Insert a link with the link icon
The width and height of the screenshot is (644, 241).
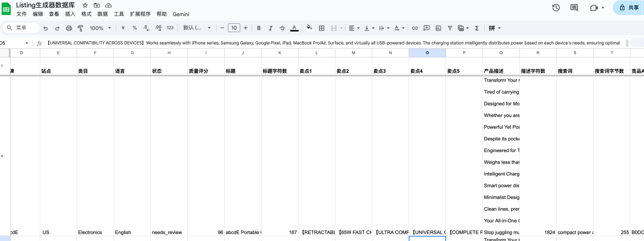415,28
